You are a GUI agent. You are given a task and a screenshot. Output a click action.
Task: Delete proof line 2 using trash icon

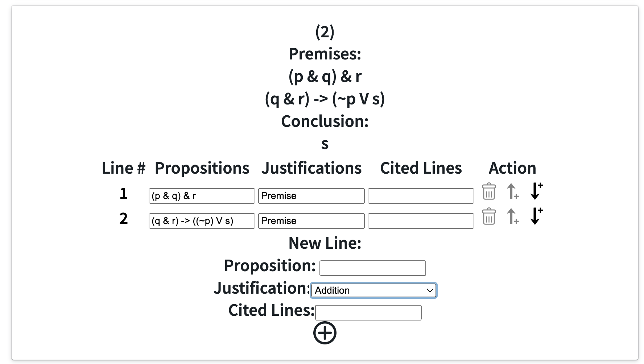pos(488,216)
